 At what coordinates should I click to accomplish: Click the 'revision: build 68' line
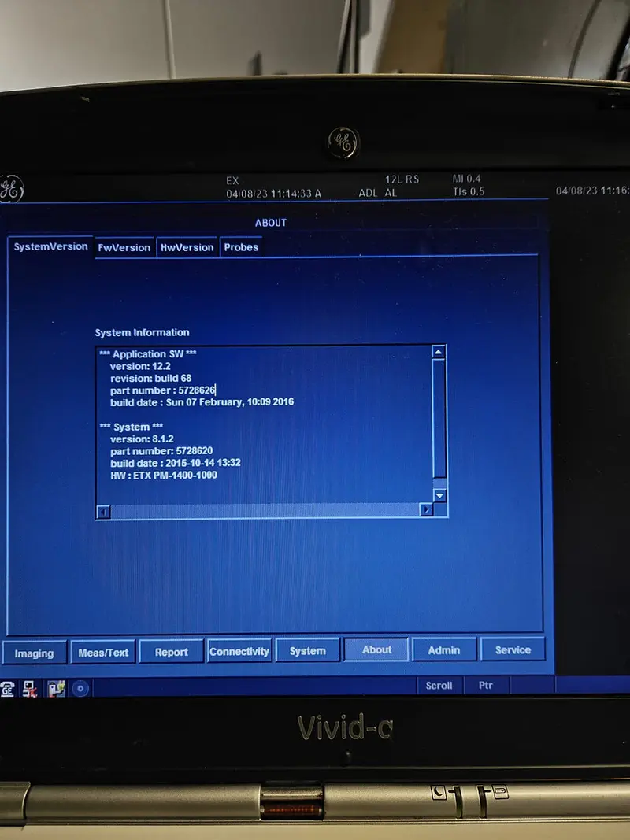(150, 378)
